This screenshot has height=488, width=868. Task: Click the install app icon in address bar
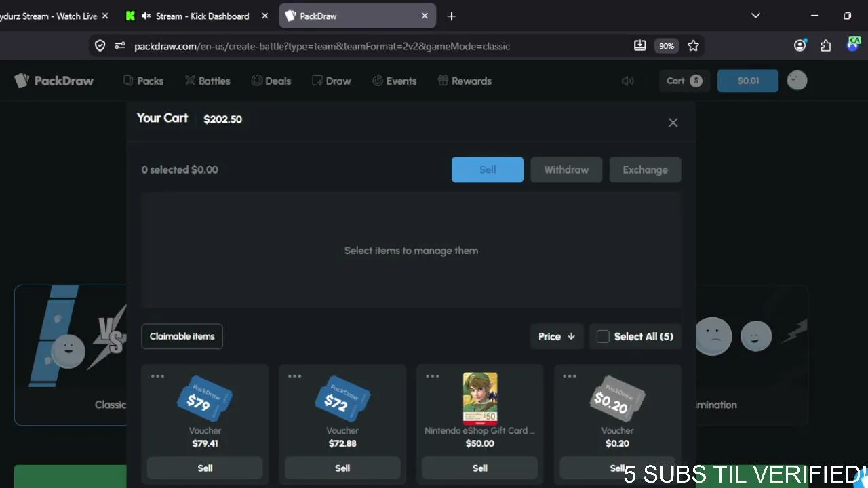(x=639, y=45)
